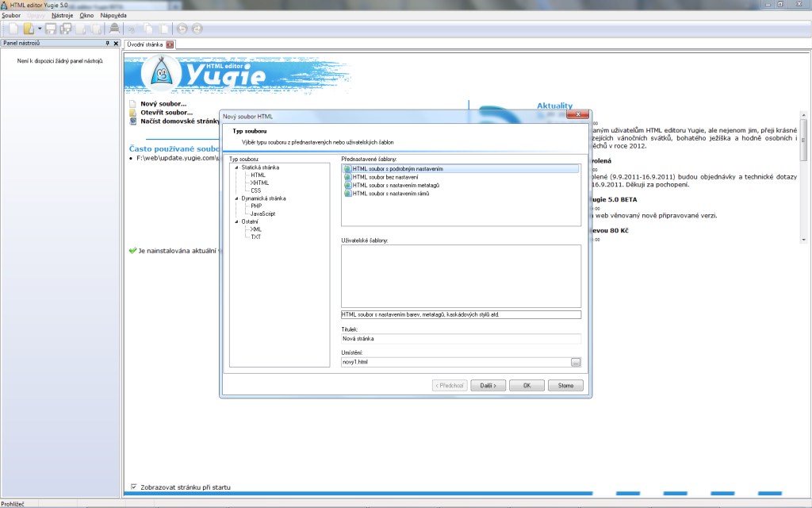Screen dimensions: 812x508
Task: Click the Storno button
Action: (x=565, y=386)
